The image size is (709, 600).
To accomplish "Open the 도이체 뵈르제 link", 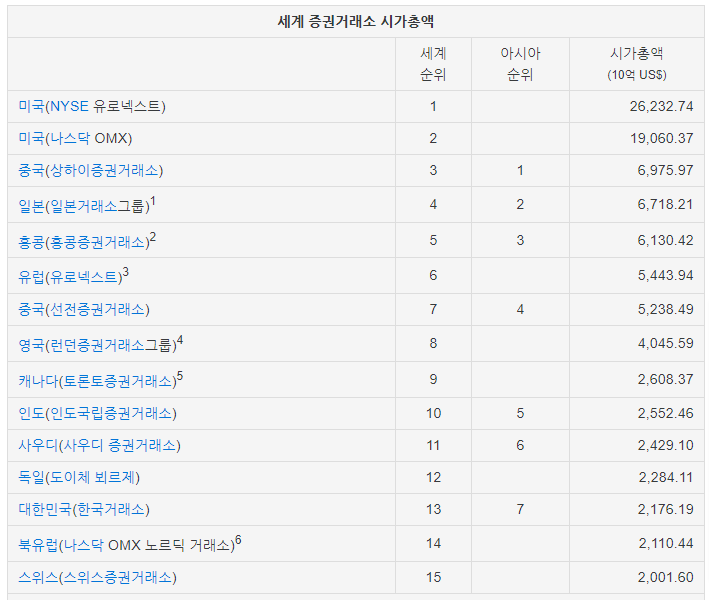I will click(92, 477).
